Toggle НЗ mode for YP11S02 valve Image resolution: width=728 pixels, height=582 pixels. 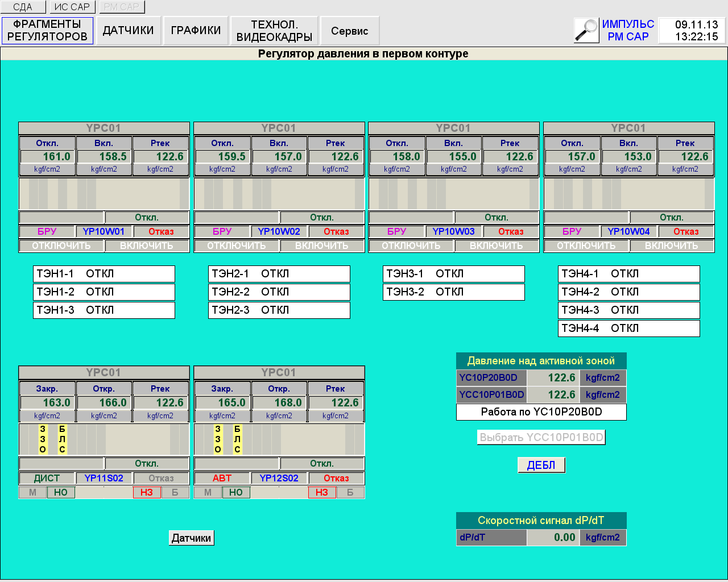pyautogui.click(x=147, y=493)
